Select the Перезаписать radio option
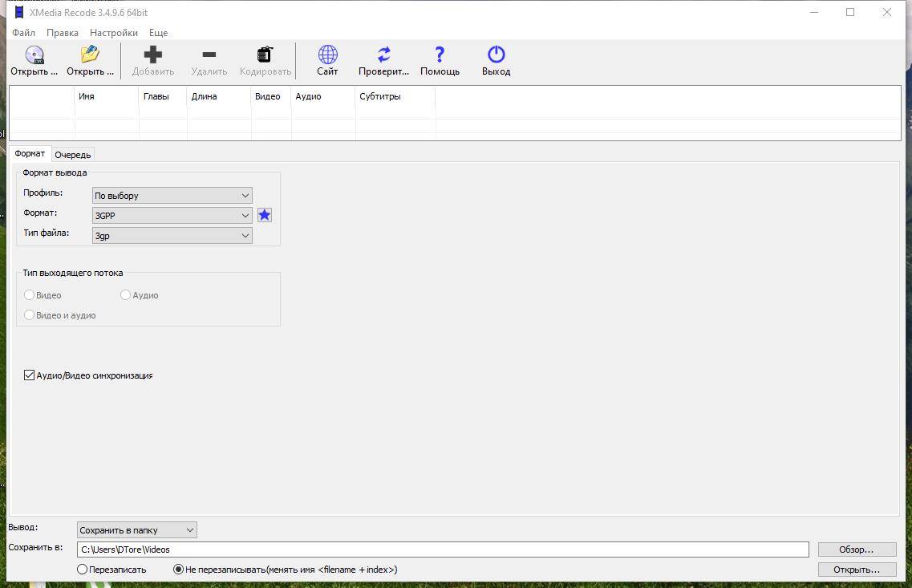 point(83,570)
